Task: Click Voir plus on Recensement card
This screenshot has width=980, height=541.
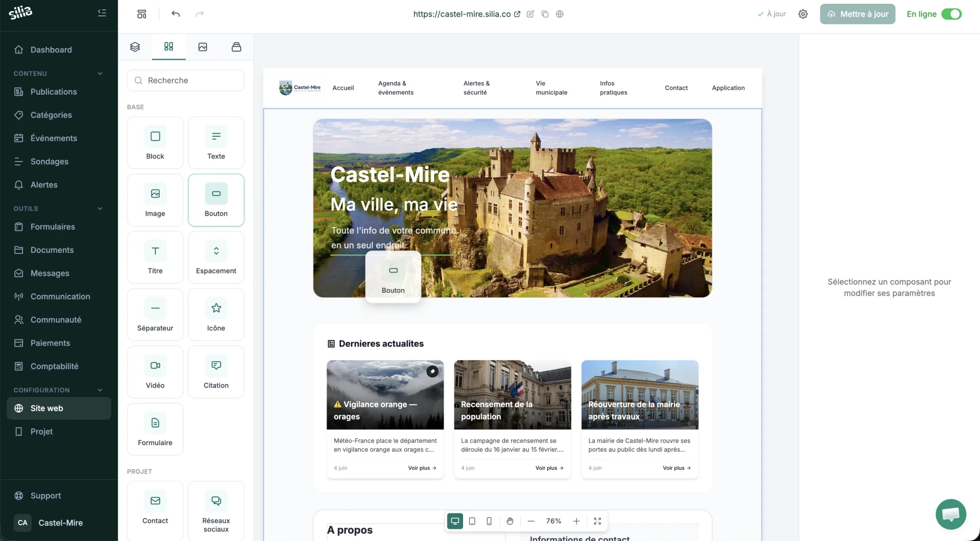Action: click(x=549, y=468)
